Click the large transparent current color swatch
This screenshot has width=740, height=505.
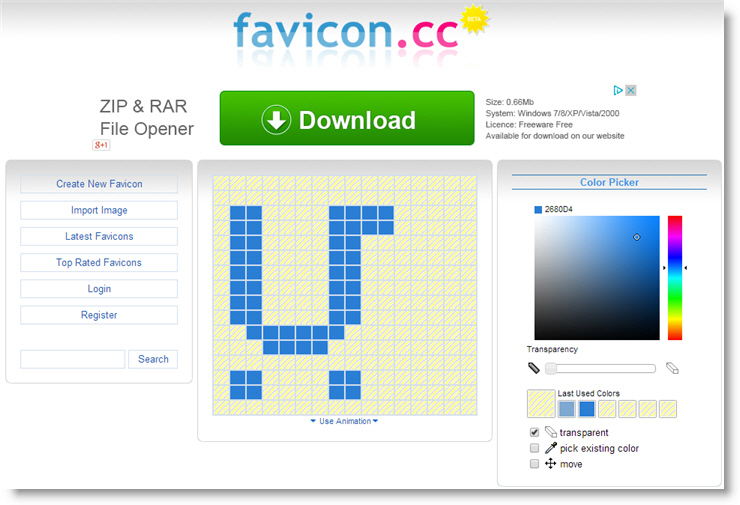tap(541, 404)
